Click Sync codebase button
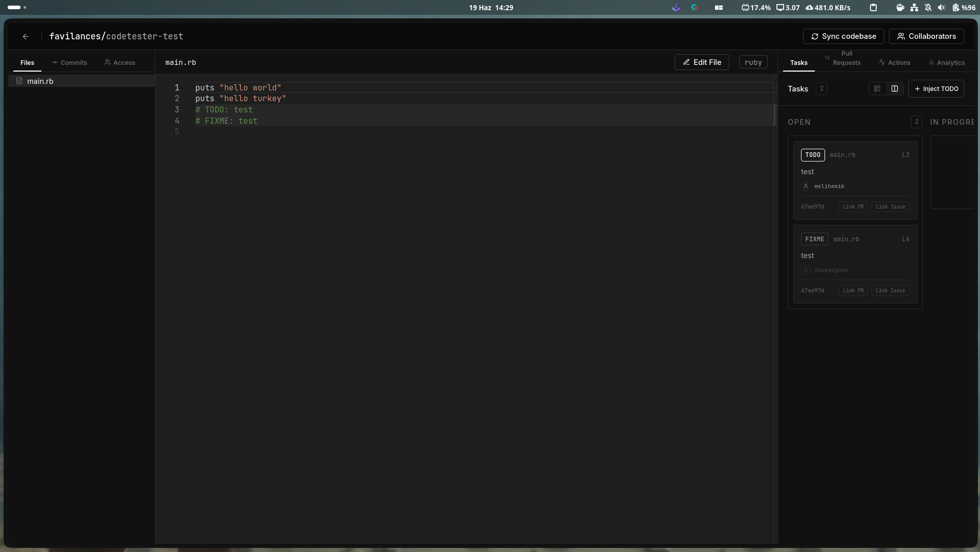This screenshot has width=980, height=552. point(843,36)
